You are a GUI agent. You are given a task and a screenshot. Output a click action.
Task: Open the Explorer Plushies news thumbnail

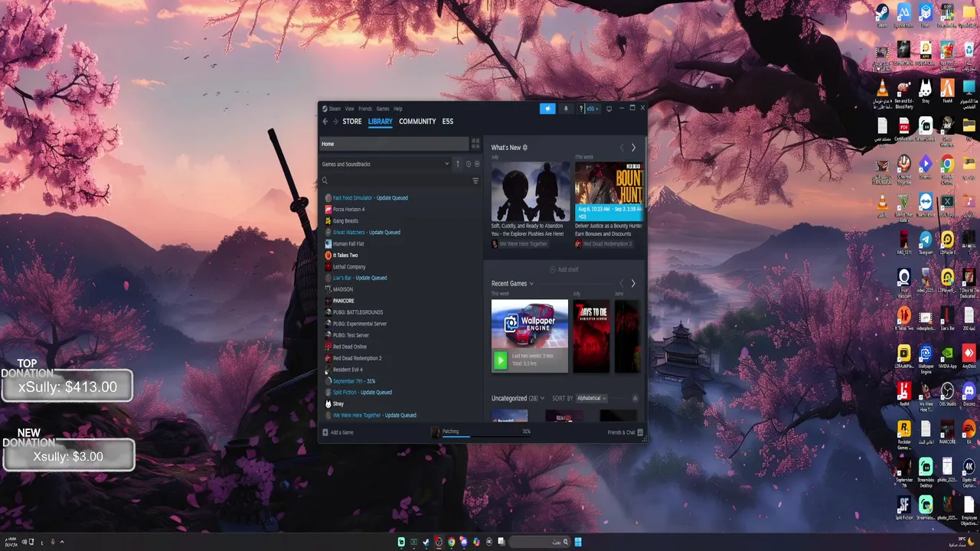531,191
